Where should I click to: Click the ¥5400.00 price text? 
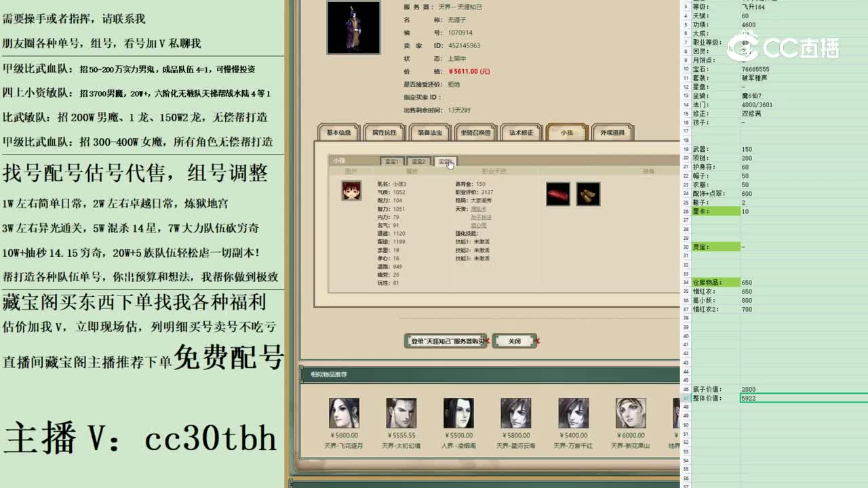[573, 435]
